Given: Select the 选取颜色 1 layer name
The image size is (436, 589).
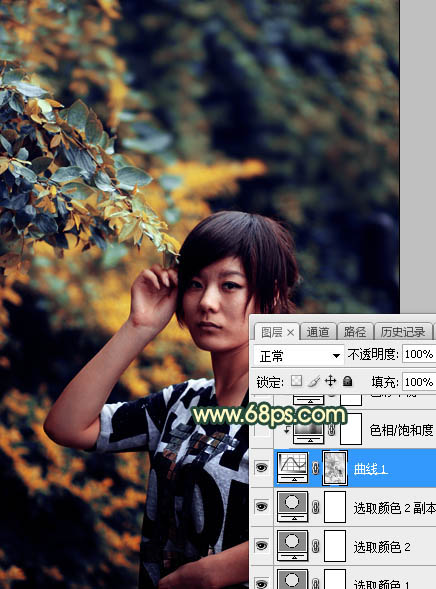Looking at the screenshot, I should click(x=382, y=584).
